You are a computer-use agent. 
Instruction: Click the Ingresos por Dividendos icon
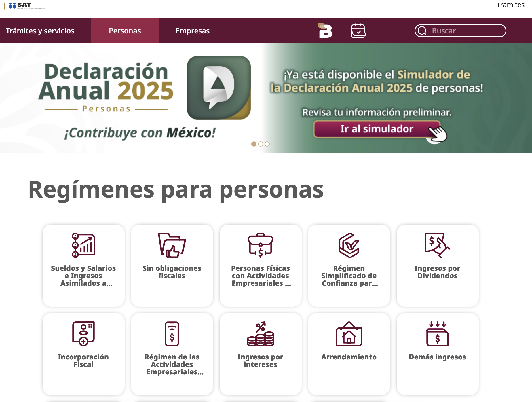click(437, 245)
